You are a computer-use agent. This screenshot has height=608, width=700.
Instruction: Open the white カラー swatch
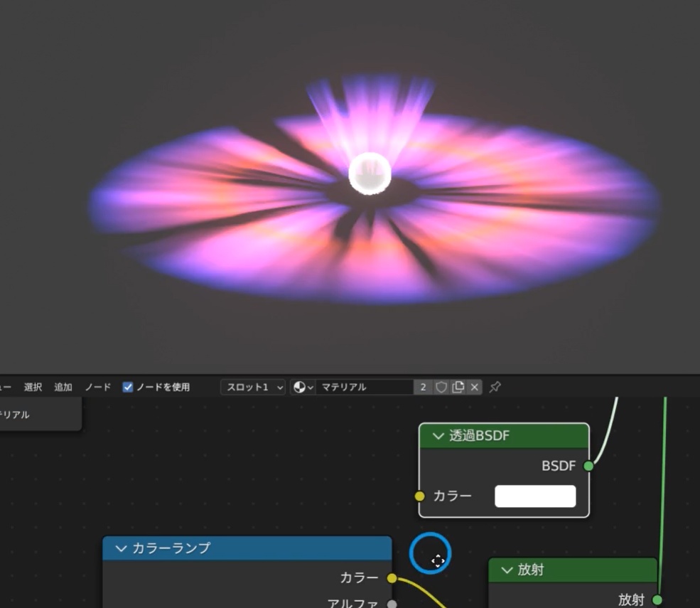[x=535, y=496]
